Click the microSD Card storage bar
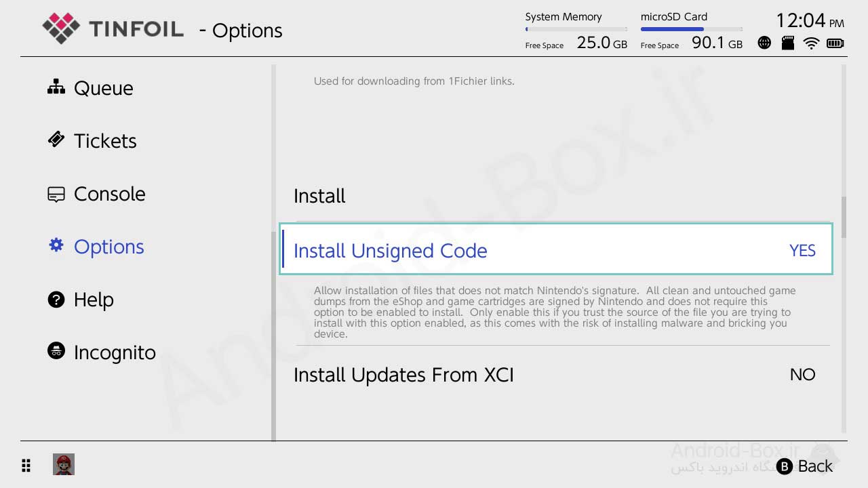This screenshot has height=488, width=868. [x=691, y=29]
